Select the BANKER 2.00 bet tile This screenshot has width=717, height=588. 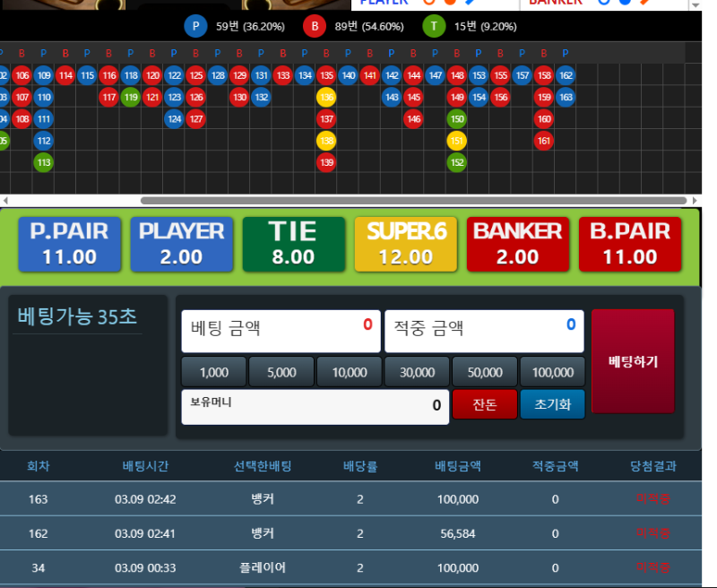pos(518,244)
